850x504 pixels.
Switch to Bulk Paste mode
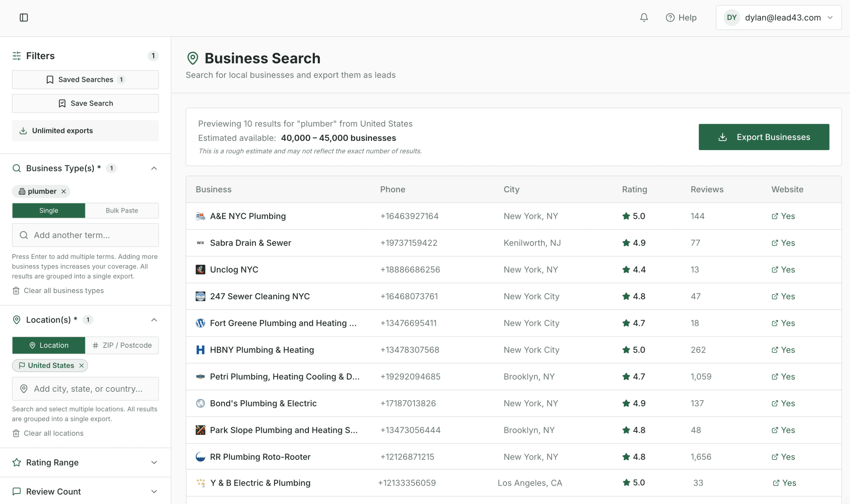(x=122, y=210)
